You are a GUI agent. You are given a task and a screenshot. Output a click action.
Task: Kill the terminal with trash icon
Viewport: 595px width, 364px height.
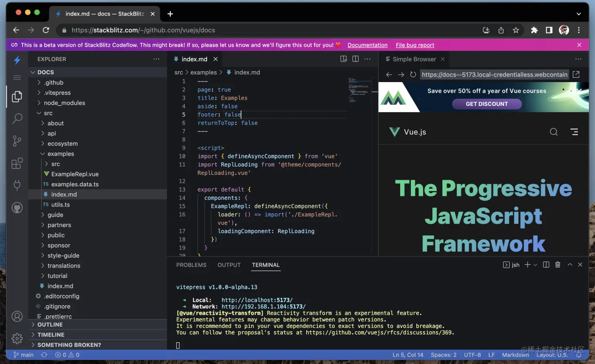point(558,264)
